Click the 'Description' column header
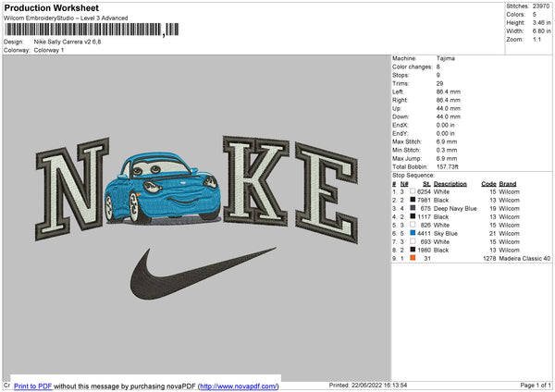This screenshot has height=392, width=555. [450, 184]
